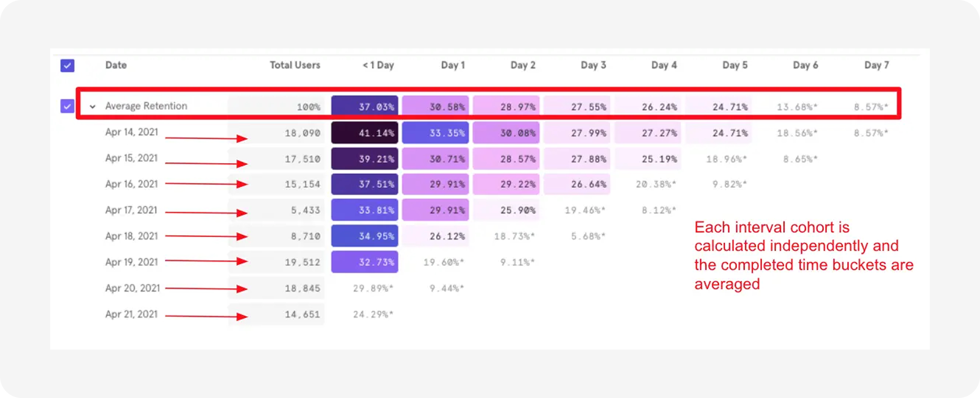Click the 32.73% cell for Apr 19
This screenshot has width=980, height=398.
(x=364, y=262)
